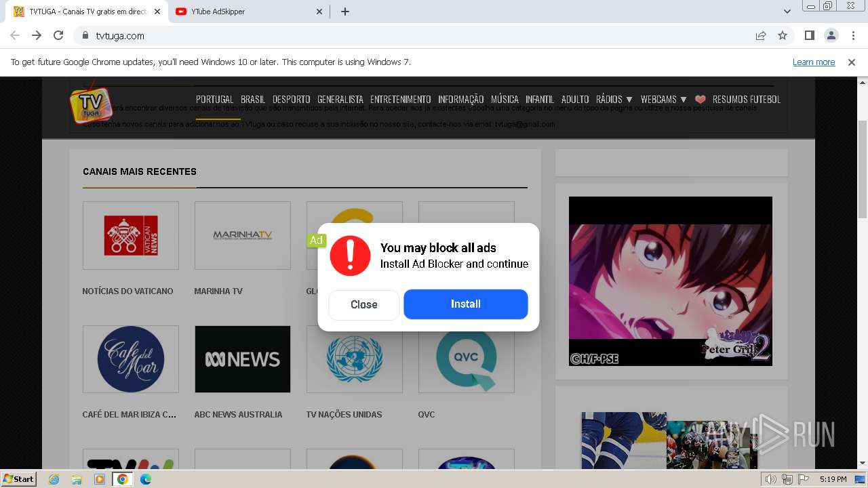Expand the WEBCAMS dropdown menu
The image size is (868, 488).
(663, 99)
